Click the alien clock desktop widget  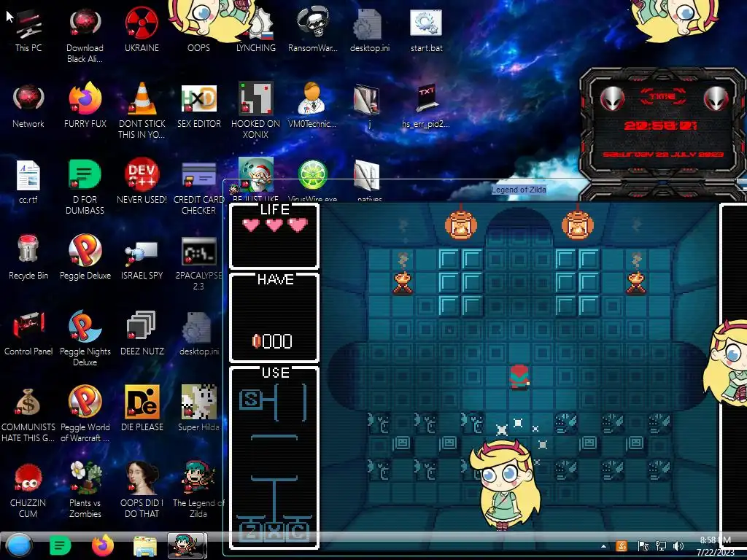(x=662, y=124)
